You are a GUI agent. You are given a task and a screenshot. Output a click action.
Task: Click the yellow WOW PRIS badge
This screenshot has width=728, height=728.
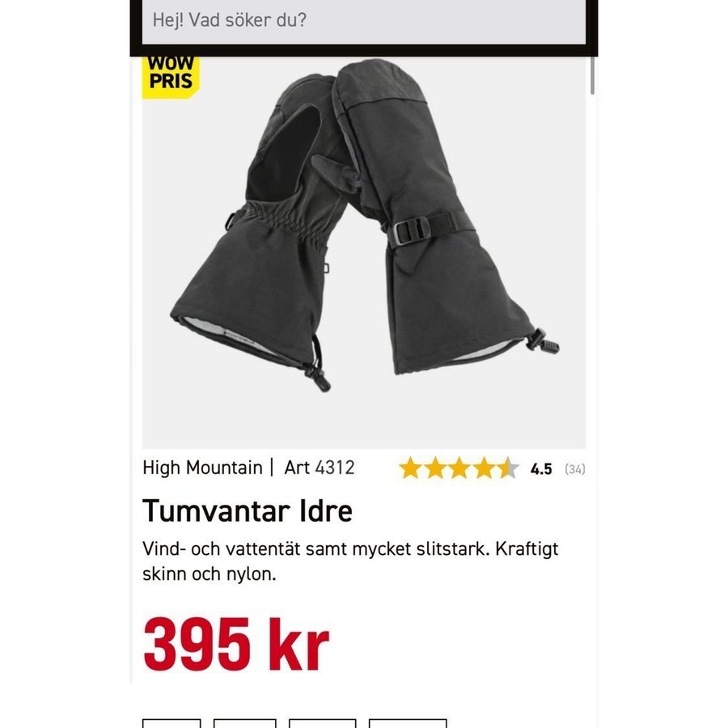[x=171, y=77]
